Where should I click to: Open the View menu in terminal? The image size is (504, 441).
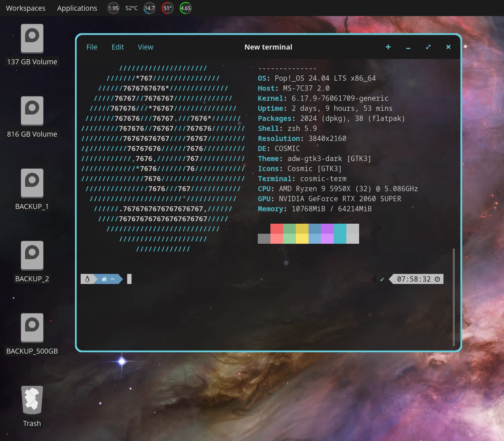pos(146,47)
